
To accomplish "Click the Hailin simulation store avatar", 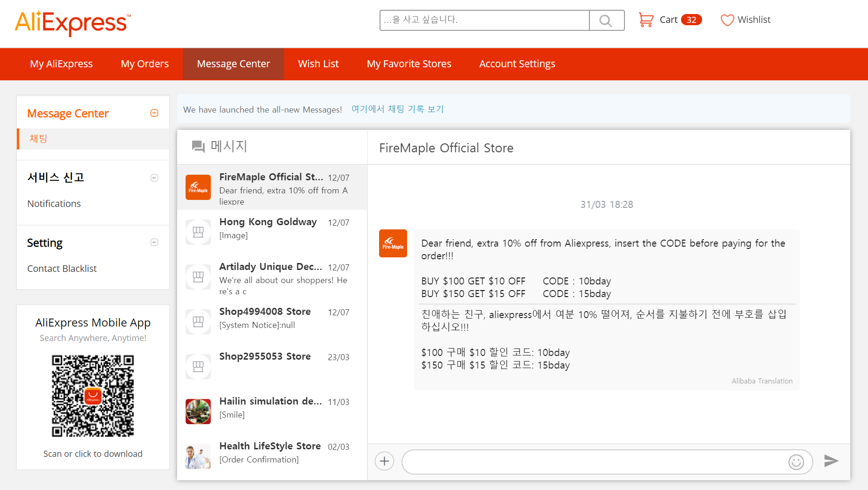I will point(198,412).
